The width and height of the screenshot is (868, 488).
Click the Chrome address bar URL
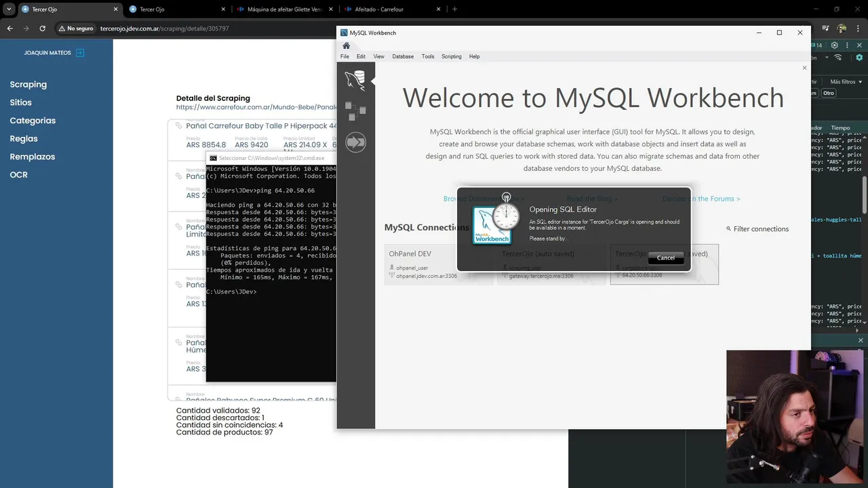click(165, 28)
